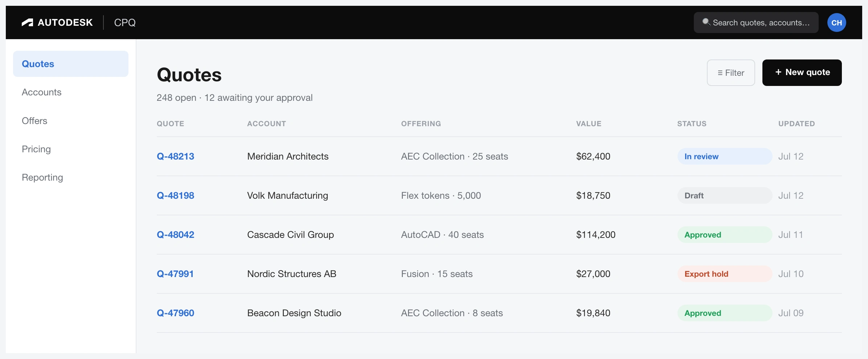
Task: Select the Meridian Architects account cell
Action: pyautogui.click(x=288, y=156)
